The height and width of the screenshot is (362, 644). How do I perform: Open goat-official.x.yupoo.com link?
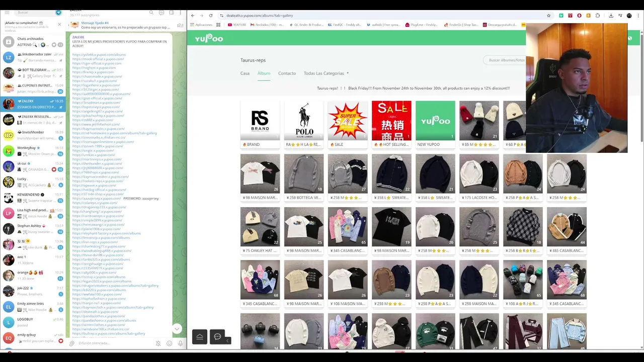pos(97,98)
